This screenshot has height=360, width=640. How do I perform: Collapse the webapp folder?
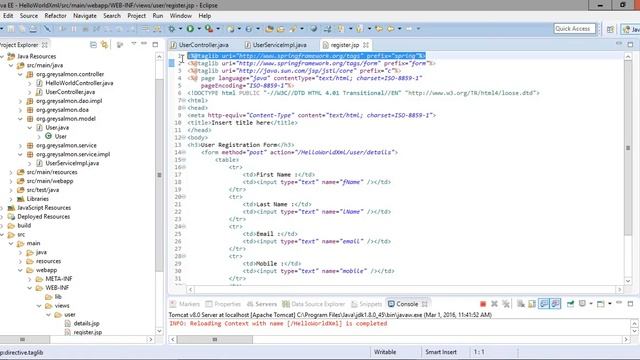point(20,270)
